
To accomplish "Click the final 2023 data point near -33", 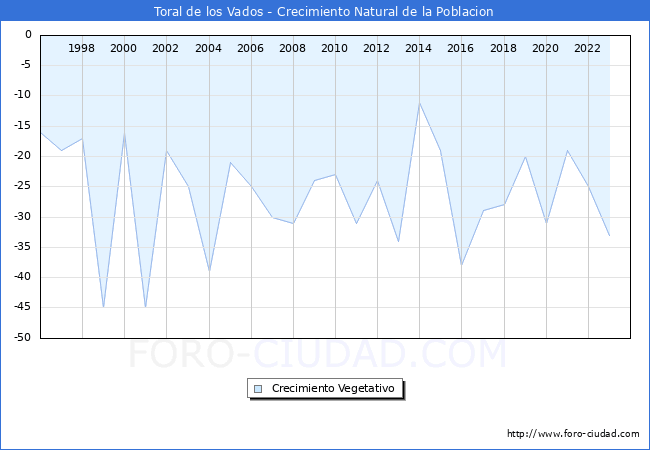I will (609, 235).
